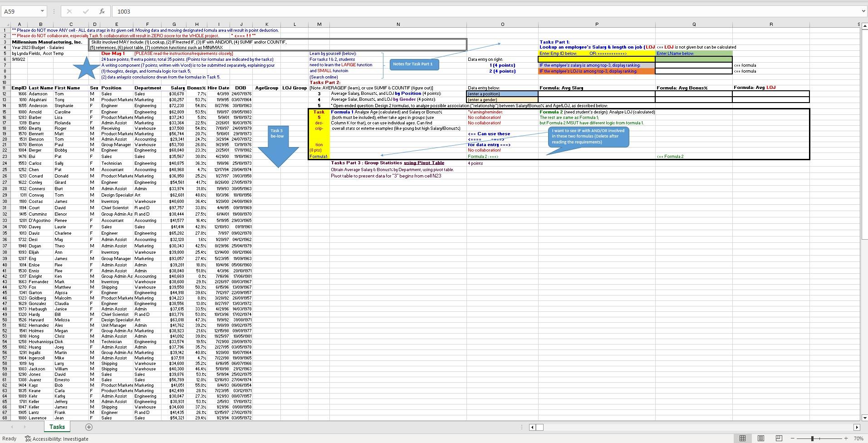
Task: Click the Zoom In plus icon
Action: 846,438
